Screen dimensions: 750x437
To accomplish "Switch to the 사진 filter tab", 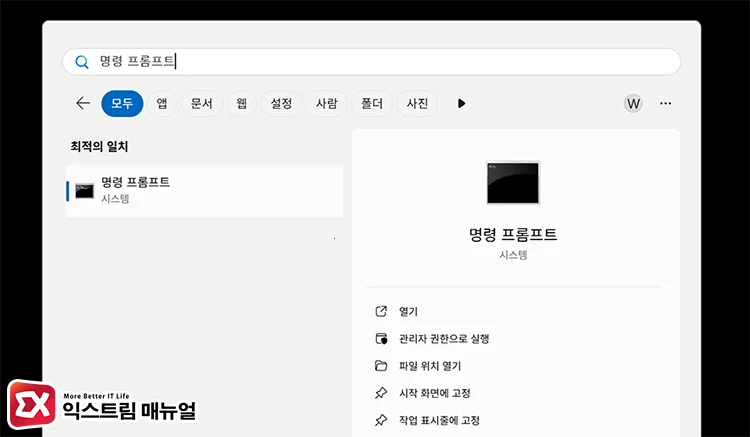I will (x=417, y=103).
